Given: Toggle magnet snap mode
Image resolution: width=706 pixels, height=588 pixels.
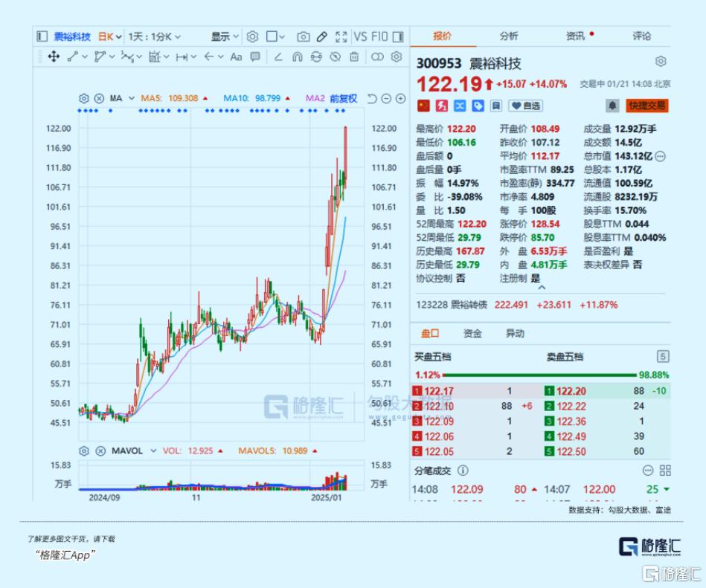Looking at the screenshot, I should [297, 56].
